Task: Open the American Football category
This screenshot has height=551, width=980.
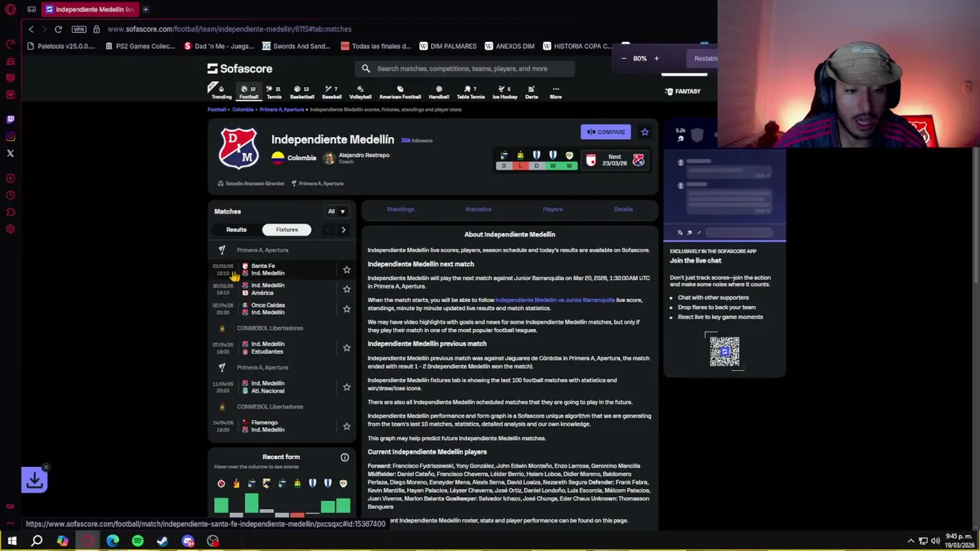Action: (400, 92)
